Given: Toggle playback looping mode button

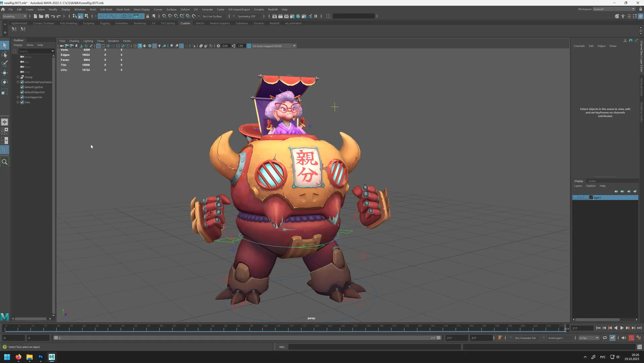Looking at the screenshot, I should tap(605, 338).
